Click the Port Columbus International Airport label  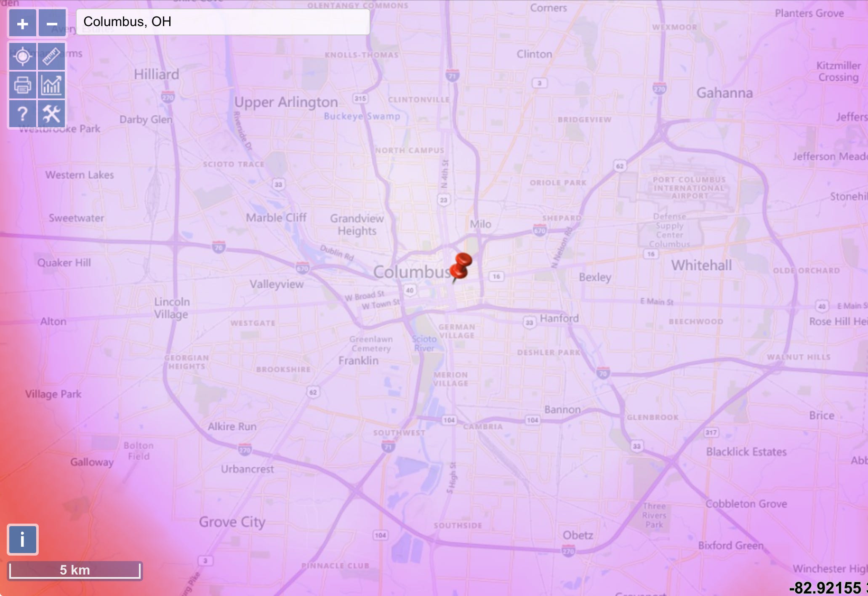click(x=689, y=188)
